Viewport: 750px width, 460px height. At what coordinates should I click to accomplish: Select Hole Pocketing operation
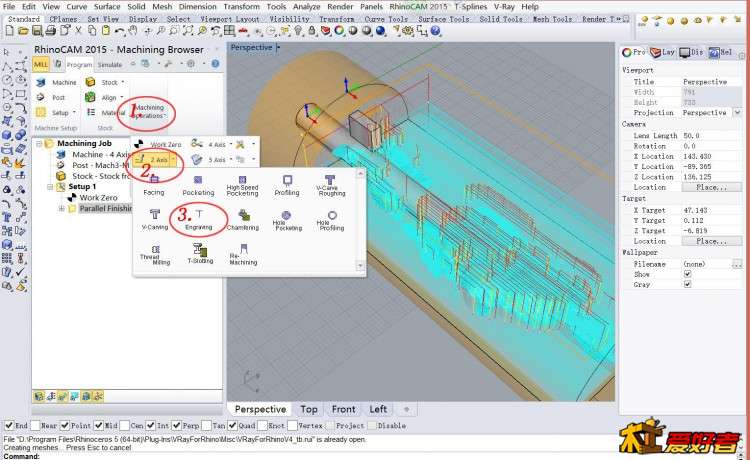[287, 221]
